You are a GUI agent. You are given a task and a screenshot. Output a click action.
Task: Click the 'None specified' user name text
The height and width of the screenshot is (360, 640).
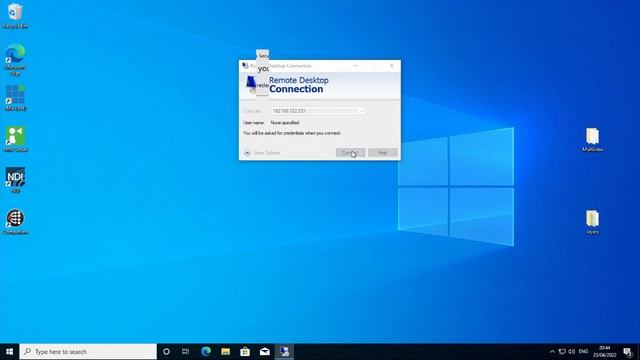(285, 122)
